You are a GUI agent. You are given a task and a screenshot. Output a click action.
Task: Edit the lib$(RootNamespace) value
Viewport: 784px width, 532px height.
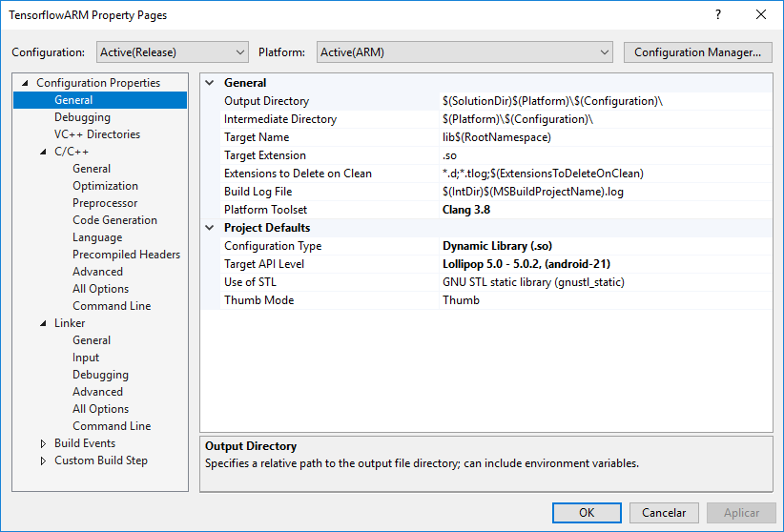pos(606,137)
